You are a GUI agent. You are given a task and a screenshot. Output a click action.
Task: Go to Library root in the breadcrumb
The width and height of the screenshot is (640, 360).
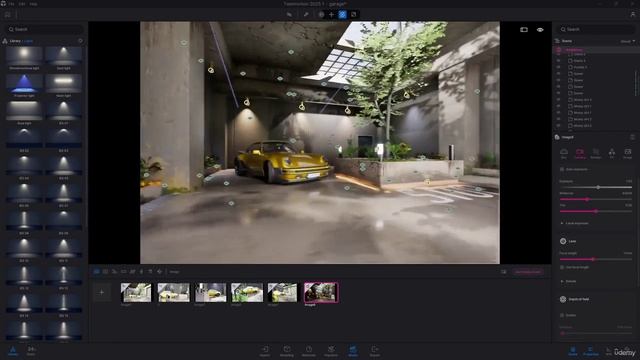[15, 41]
